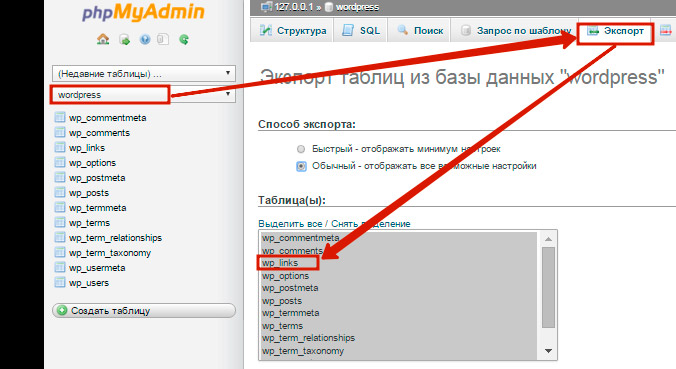Click the export table list scrollbar thumb
The image size is (676, 369).
click(548, 288)
